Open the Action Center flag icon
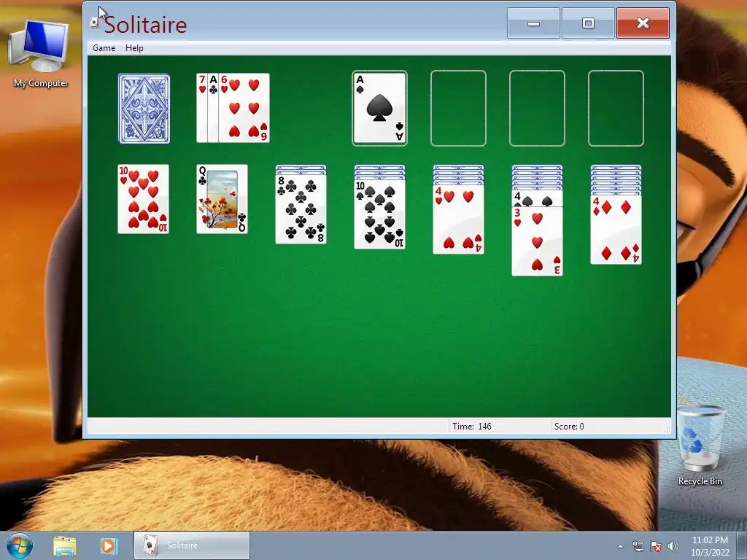This screenshot has height=560, width=747. point(656,546)
